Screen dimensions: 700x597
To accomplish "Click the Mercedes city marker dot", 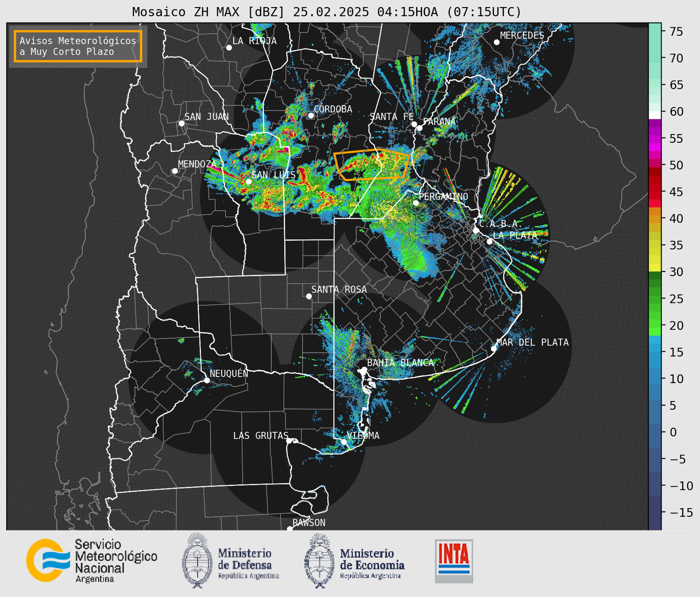I will [497, 42].
